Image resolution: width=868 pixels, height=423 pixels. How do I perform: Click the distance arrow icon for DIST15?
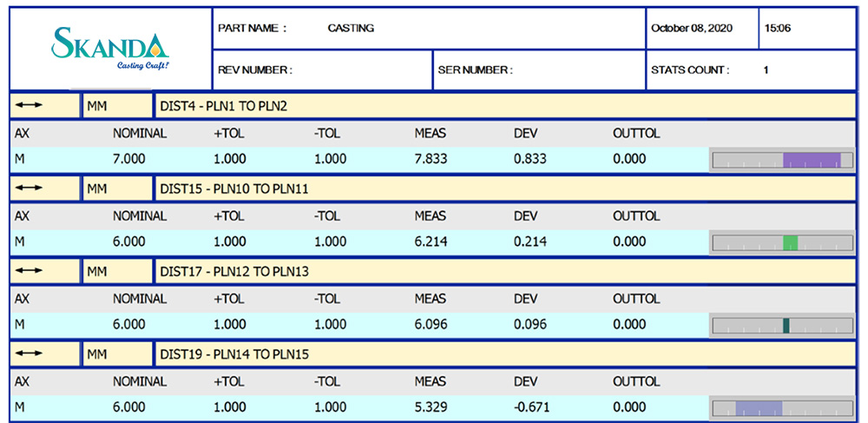[29, 188]
